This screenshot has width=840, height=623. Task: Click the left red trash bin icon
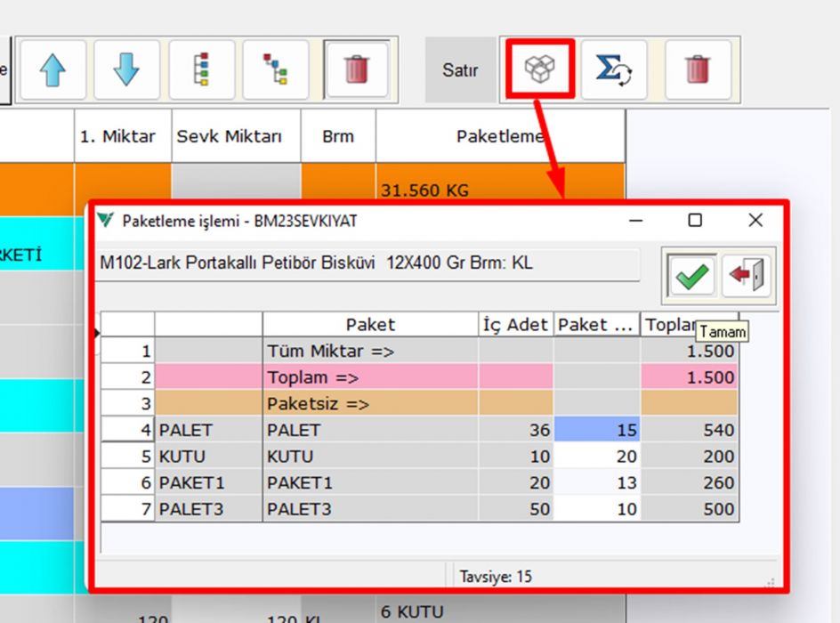point(356,69)
